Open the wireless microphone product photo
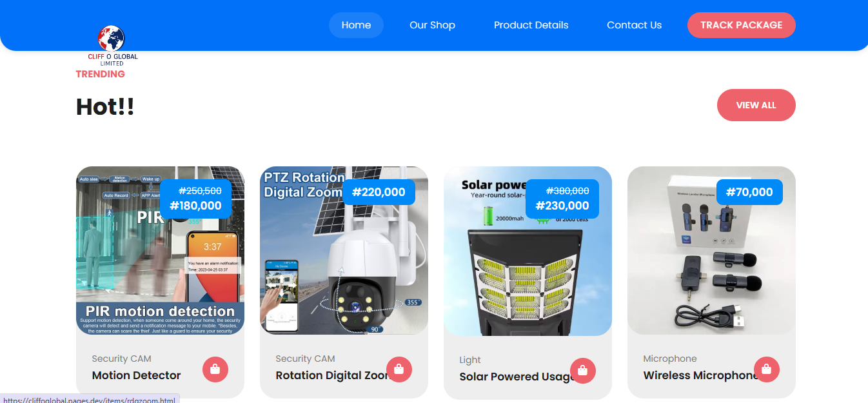This screenshot has height=403, width=868. (x=711, y=250)
